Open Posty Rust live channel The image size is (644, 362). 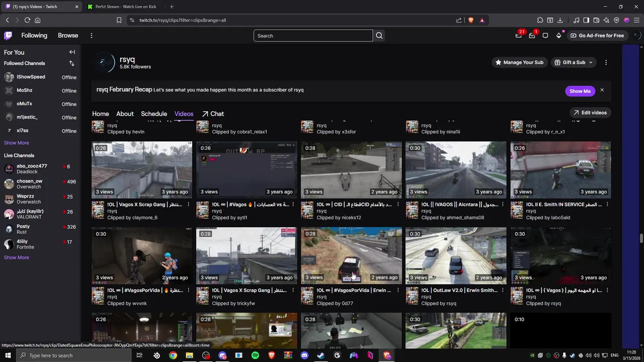[40, 229]
